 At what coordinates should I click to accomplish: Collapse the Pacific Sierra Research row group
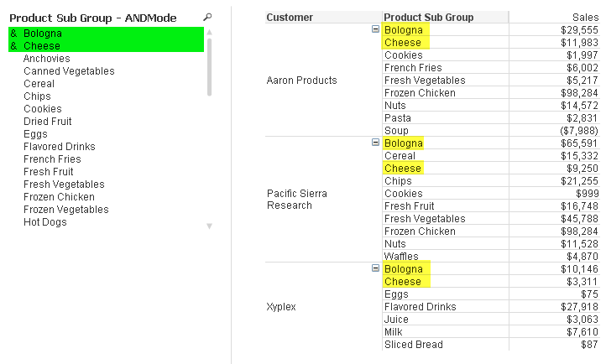click(375, 142)
